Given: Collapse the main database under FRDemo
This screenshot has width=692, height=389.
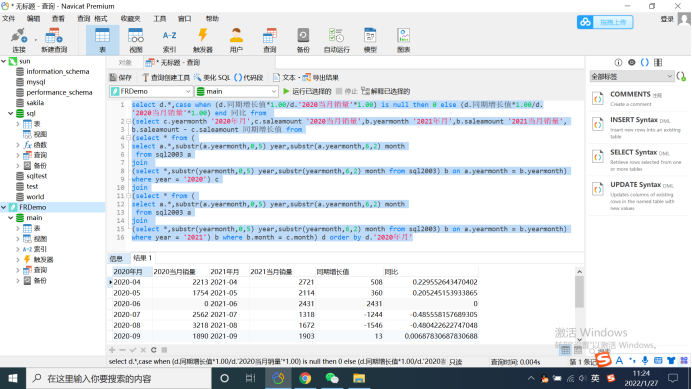Looking at the screenshot, I should 11,218.
